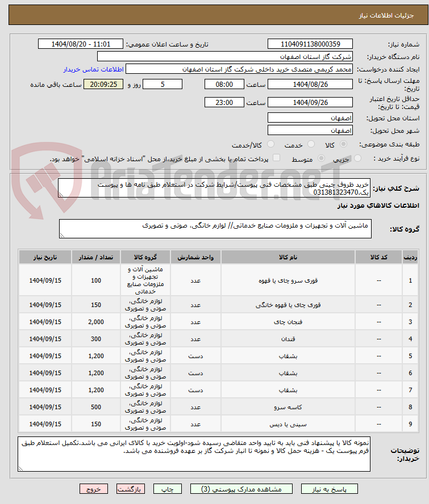This screenshot has height=504, width=429.
Task: Click the پاسخ به نیاز button
Action: 329,489
